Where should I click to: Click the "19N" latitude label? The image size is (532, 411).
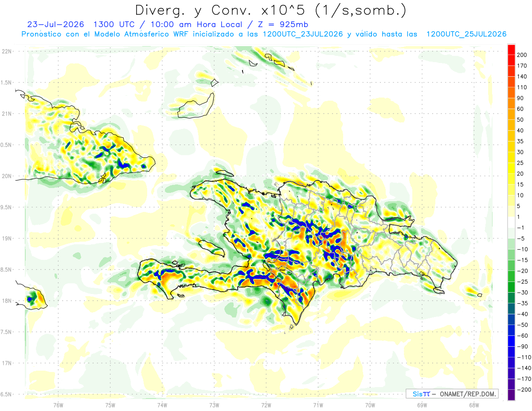click(6, 238)
